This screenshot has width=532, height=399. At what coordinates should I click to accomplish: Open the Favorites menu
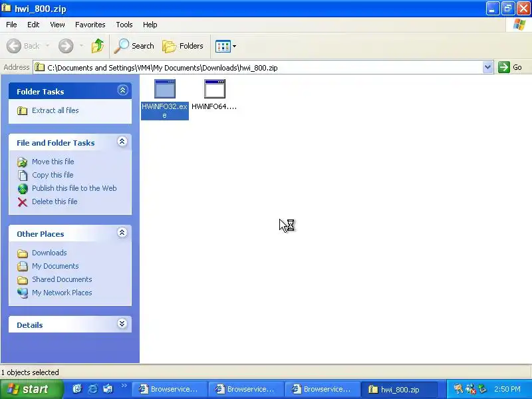(x=90, y=25)
